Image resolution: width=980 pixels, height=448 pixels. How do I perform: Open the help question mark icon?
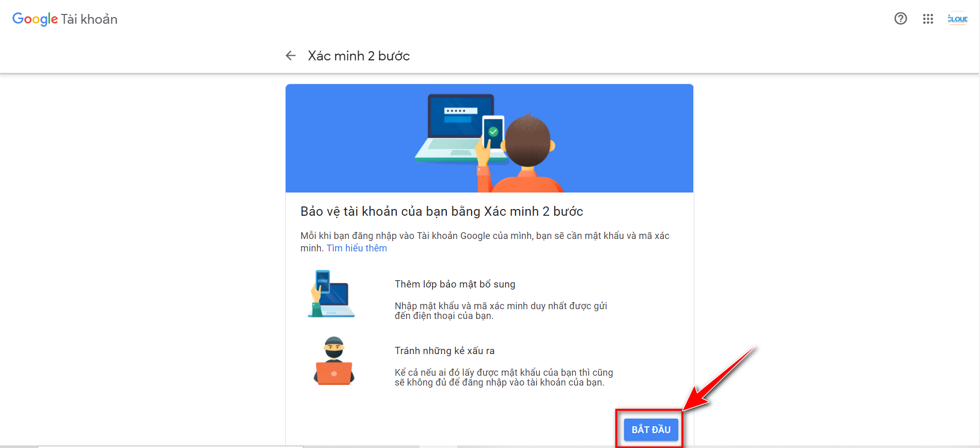900,19
